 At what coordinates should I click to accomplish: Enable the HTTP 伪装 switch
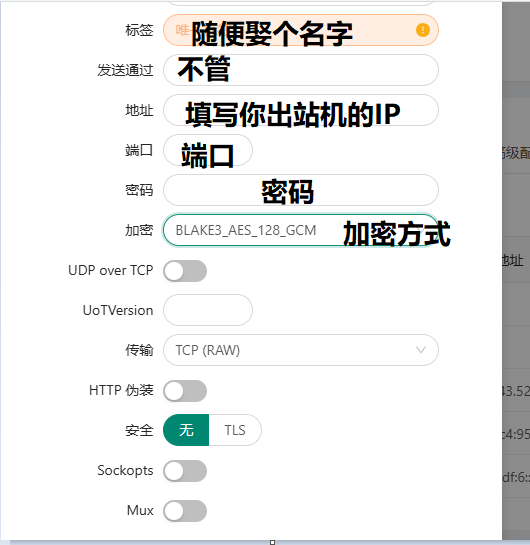(x=185, y=391)
